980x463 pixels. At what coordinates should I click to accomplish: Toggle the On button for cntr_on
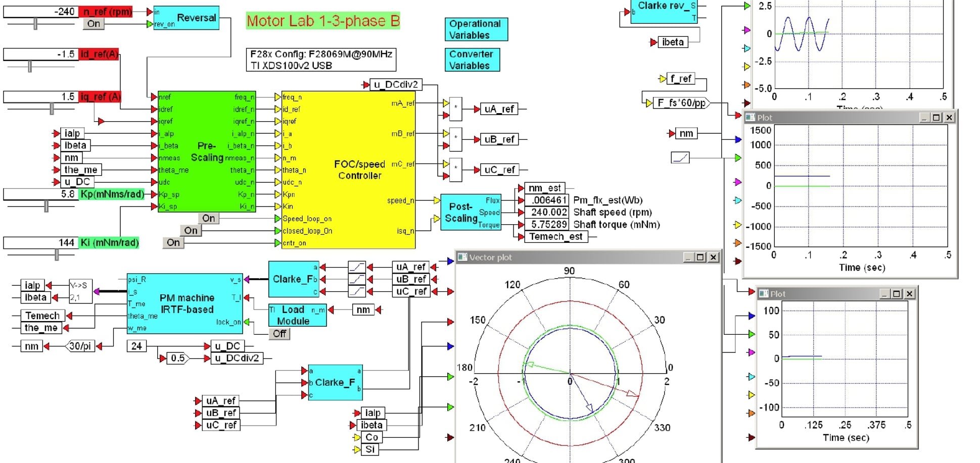point(173,243)
